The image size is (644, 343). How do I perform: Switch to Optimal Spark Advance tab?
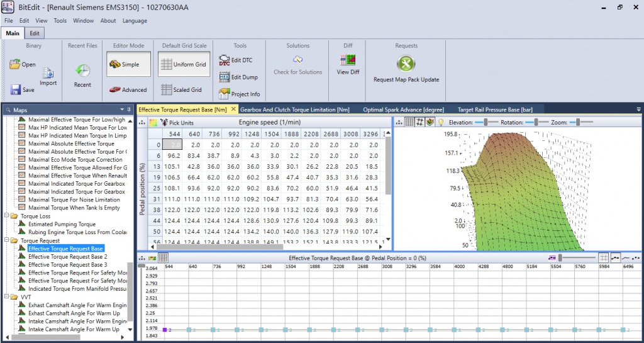tap(403, 110)
